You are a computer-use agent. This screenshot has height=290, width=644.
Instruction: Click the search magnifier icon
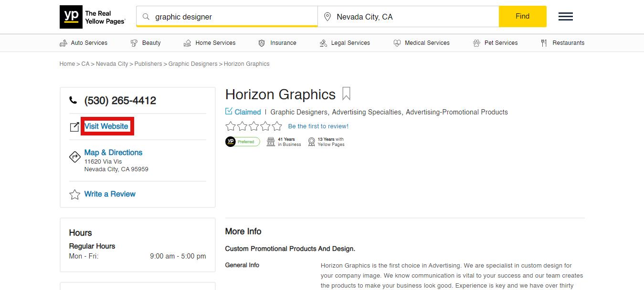coord(146,17)
